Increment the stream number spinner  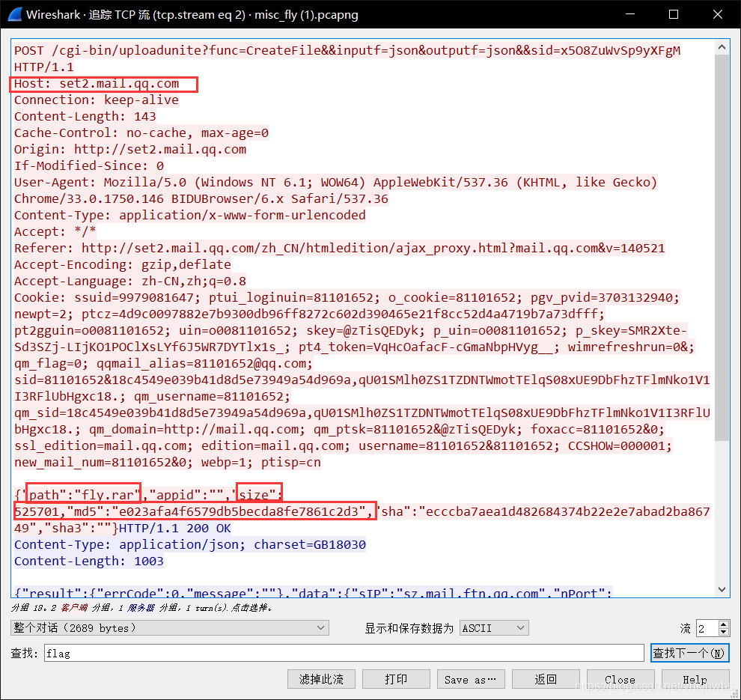click(x=723, y=624)
